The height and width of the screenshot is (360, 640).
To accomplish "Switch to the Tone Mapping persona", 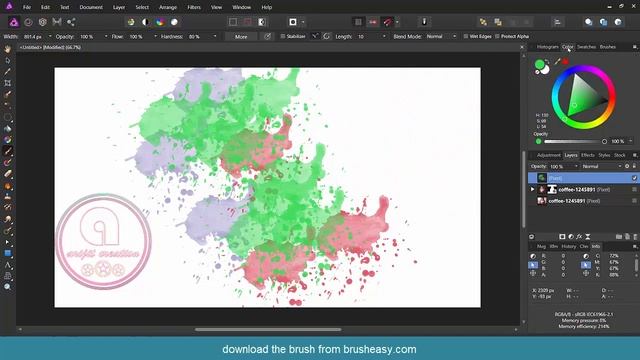I will 57,22.
